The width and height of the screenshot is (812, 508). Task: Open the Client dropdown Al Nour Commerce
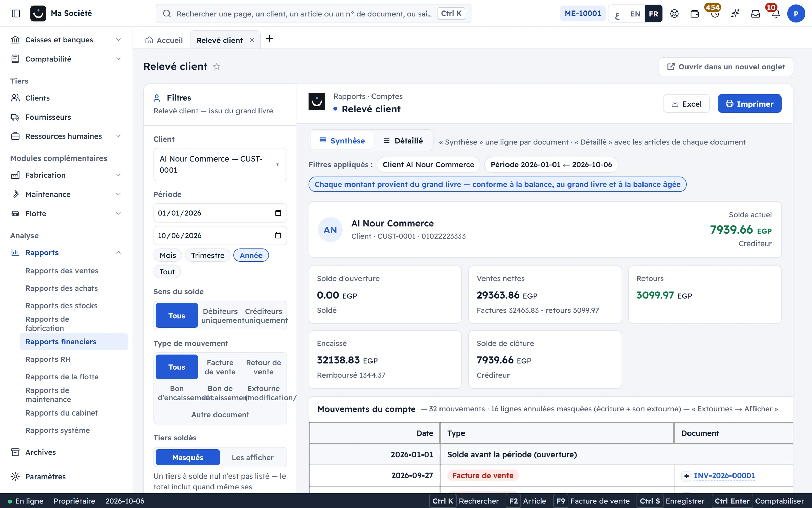pos(220,165)
